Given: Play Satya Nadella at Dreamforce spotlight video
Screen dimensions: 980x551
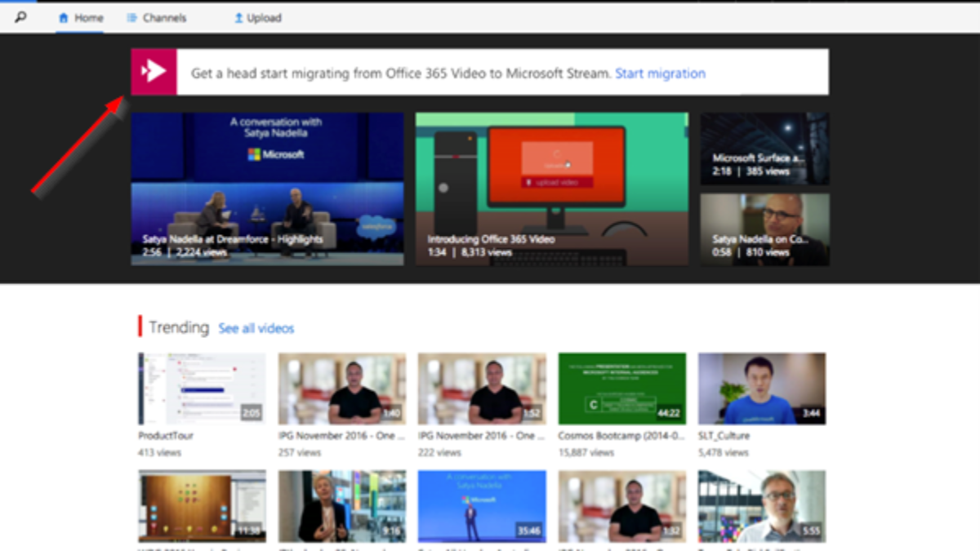Looking at the screenshot, I should (267, 189).
